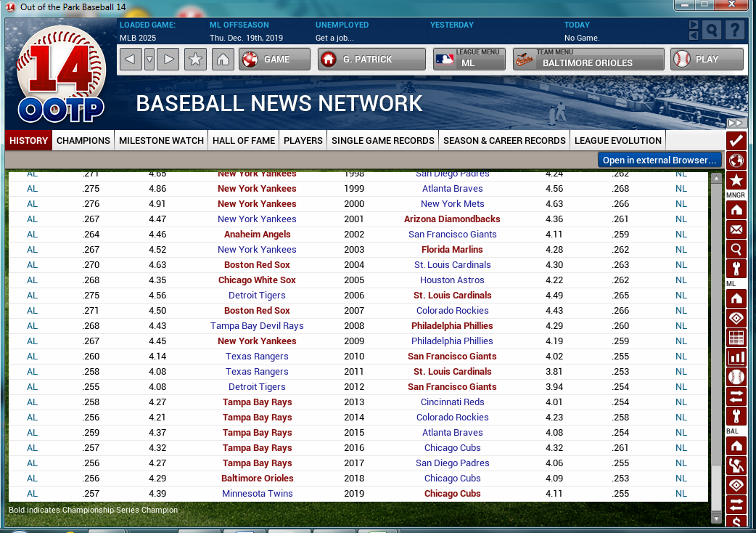Open the Milestone Watch tab
The width and height of the screenshot is (756, 533).
(161, 141)
